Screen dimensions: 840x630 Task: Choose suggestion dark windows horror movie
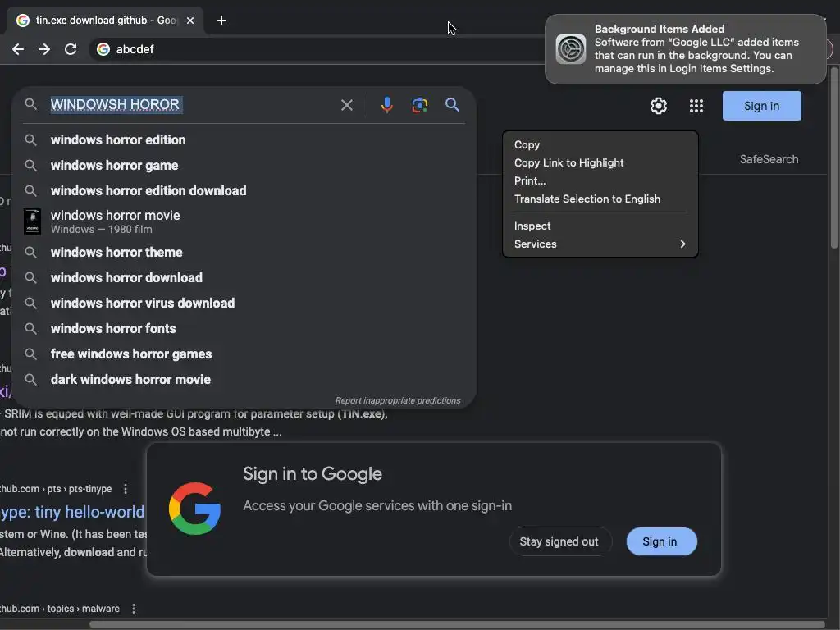(244, 379)
